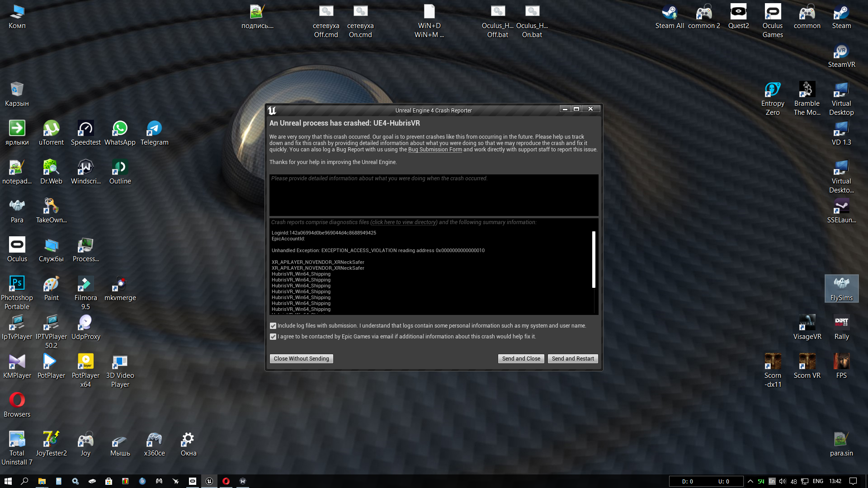Open 'click here to view directory' link
The width and height of the screenshot is (868, 488).
coord(404,222)
